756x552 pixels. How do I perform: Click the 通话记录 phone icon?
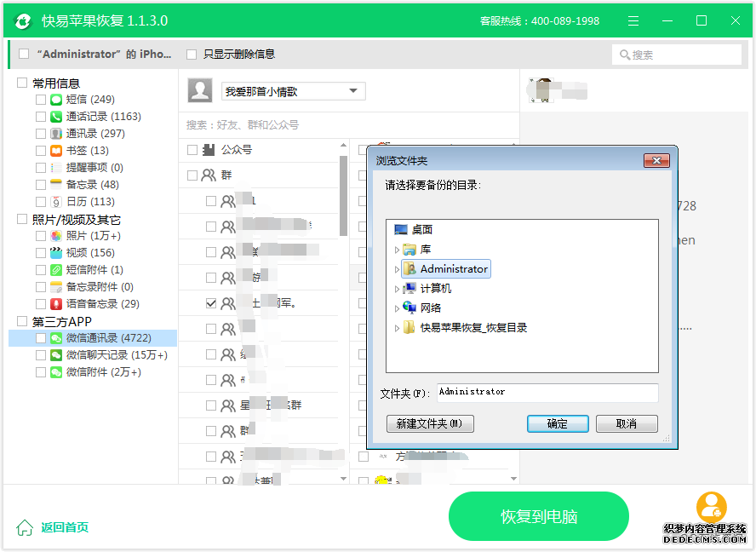tap(56, 117)
